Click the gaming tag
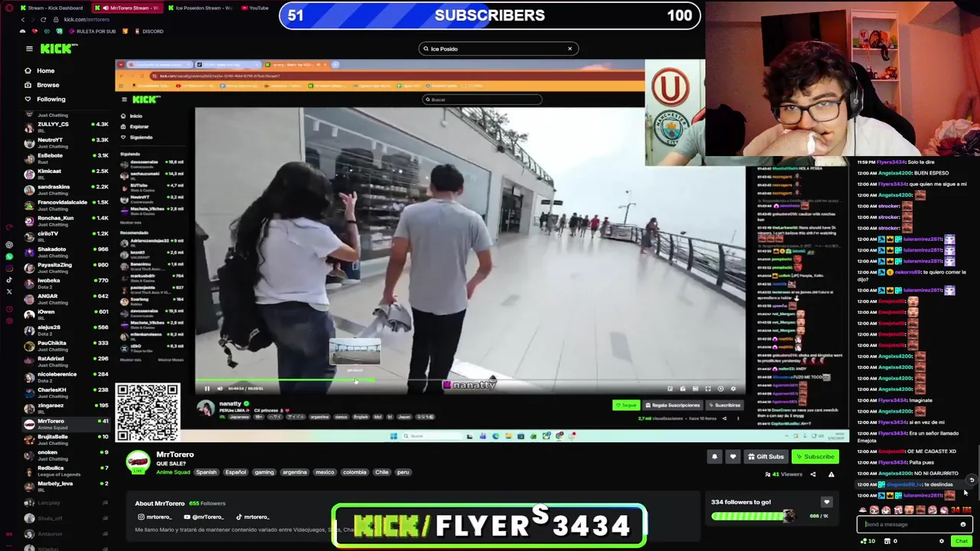980x551 pixels. (x=264, y=472)
